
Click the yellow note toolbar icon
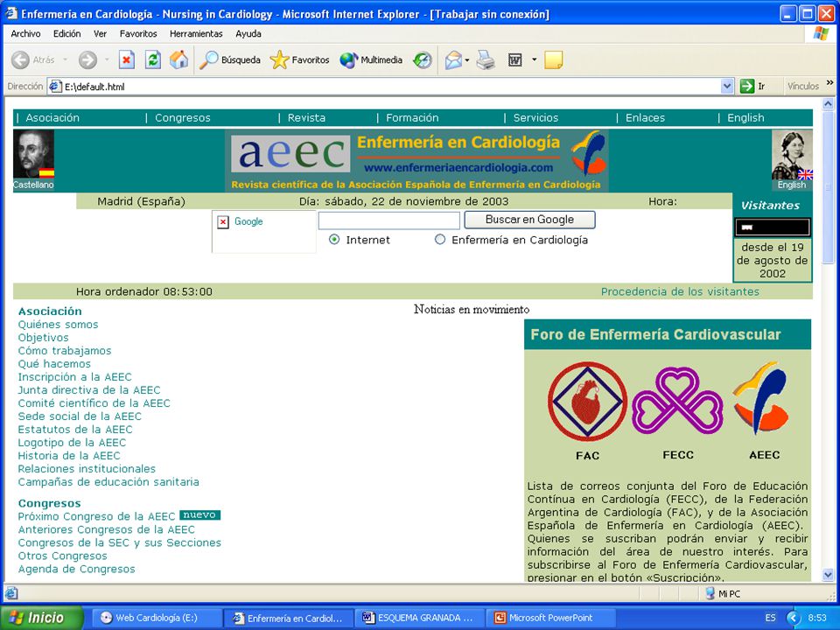553,60
